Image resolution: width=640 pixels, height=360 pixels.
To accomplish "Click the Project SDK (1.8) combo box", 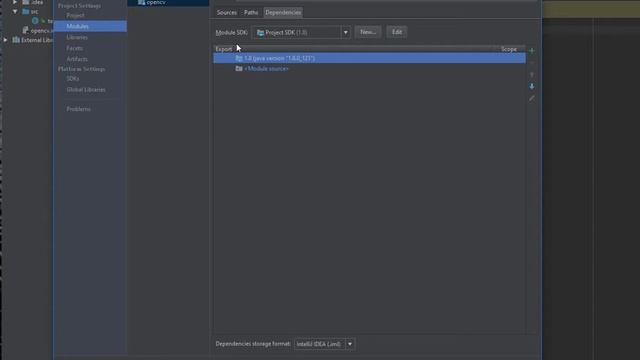I will pos(301,32).
